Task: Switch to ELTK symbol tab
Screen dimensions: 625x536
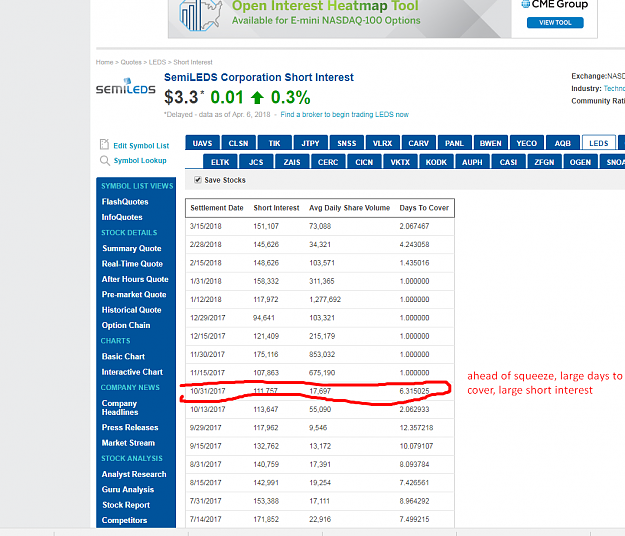Action: pos(220,162)
